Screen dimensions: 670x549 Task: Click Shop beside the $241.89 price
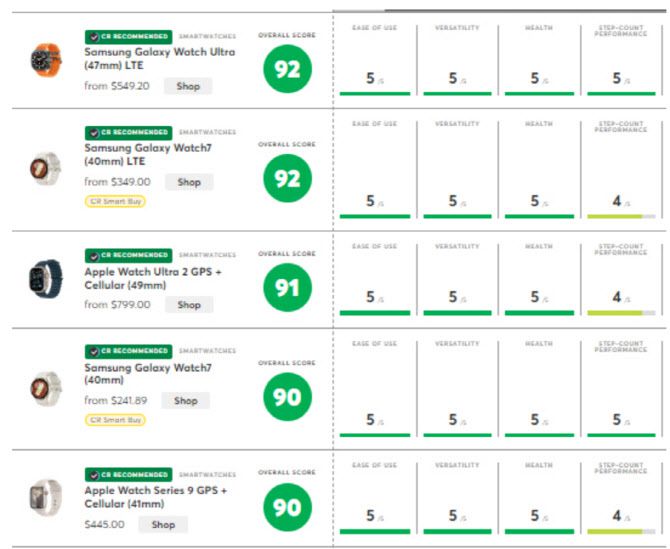point(186,400)
